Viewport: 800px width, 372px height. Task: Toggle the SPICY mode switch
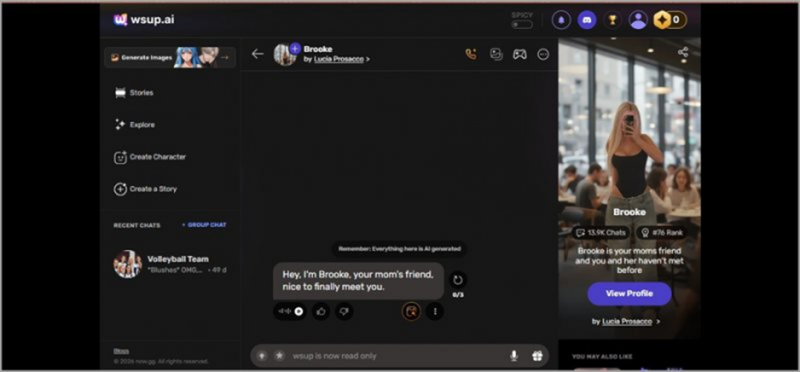pyautogui.click(x=522, y=24)
